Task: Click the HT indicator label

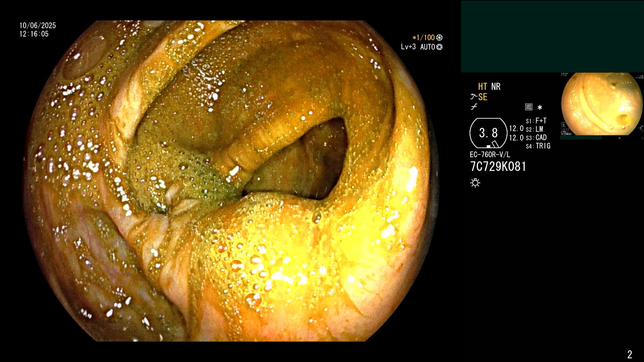Action: tap(482, 86)
